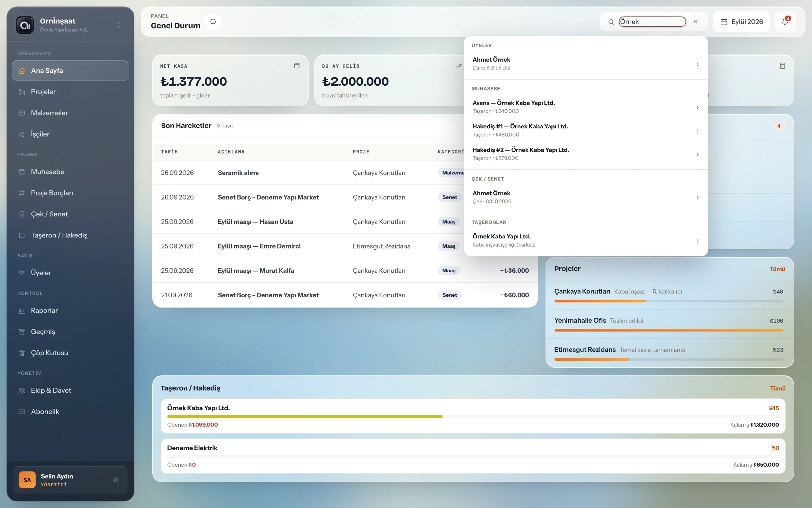Open the notifications bell icon

pyautogui.click(x=785, y=22)
